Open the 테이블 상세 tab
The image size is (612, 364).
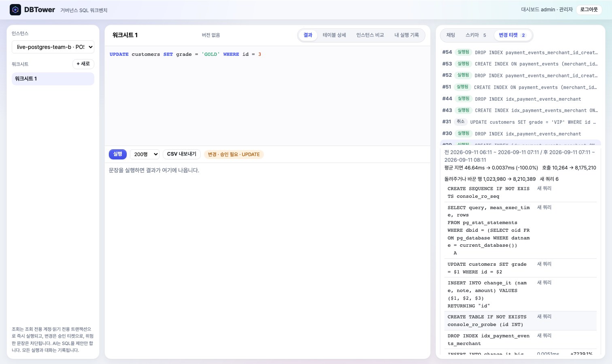tap(334, 35)
